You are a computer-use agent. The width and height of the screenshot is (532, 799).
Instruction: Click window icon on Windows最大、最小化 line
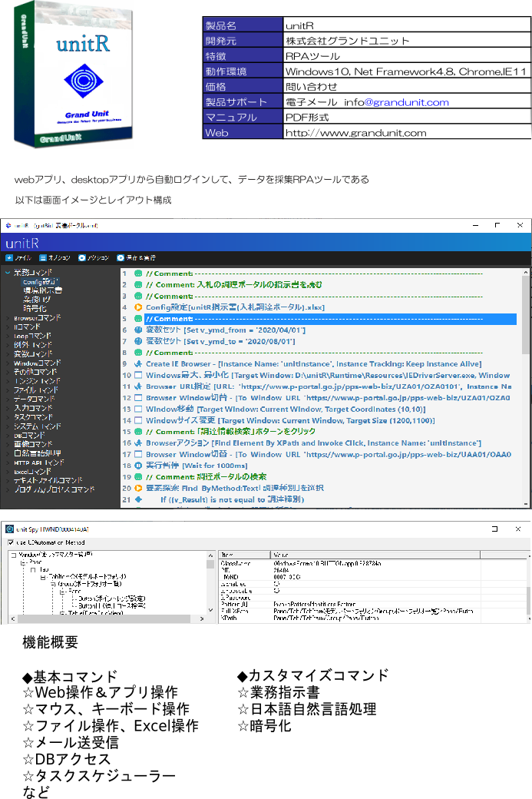click(x=138, y=375)
